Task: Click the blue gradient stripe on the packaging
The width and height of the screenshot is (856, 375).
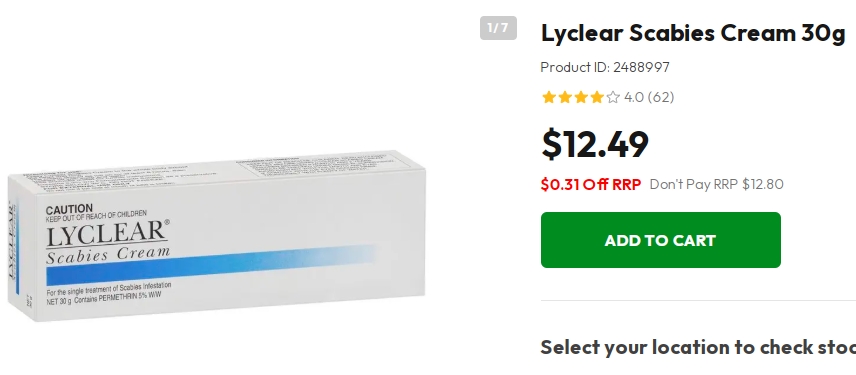Action: pyautogui.click(x=212, y=265)
